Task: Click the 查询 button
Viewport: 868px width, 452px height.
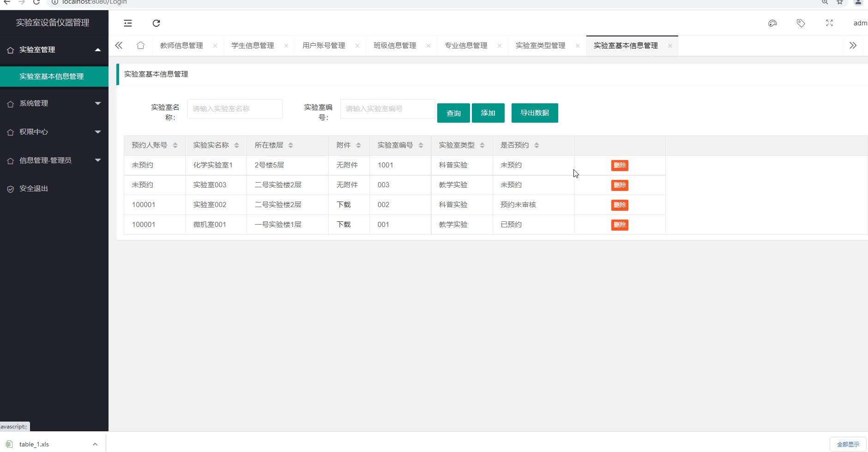Action: 453,113
